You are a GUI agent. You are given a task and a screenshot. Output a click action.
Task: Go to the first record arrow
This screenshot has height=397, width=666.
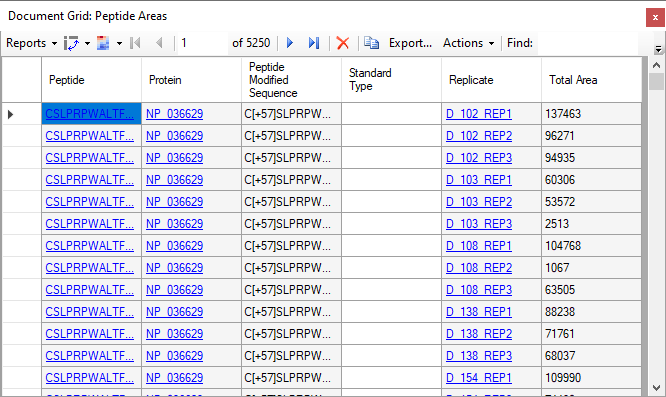click(x=135, y=43)
